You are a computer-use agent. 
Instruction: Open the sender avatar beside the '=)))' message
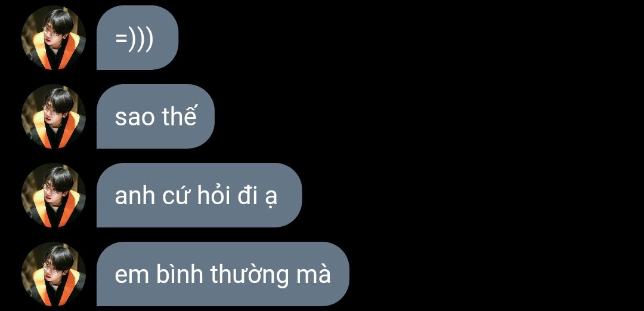(x=54, y=38)
